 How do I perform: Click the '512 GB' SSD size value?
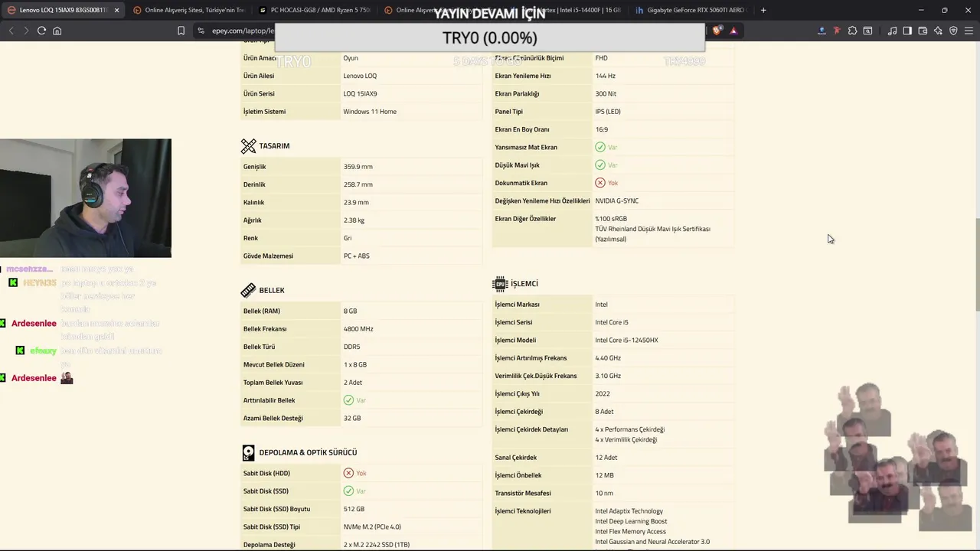coord(354,509)
